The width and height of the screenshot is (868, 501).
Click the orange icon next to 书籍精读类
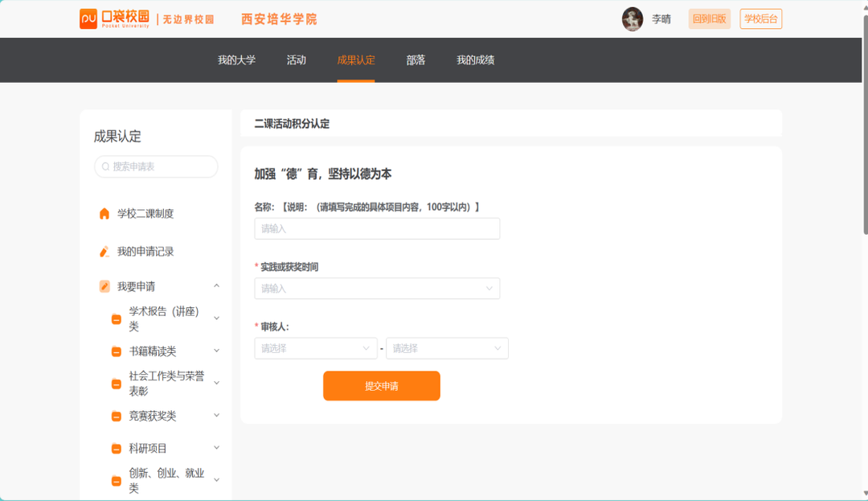click(x=117, y=351)
